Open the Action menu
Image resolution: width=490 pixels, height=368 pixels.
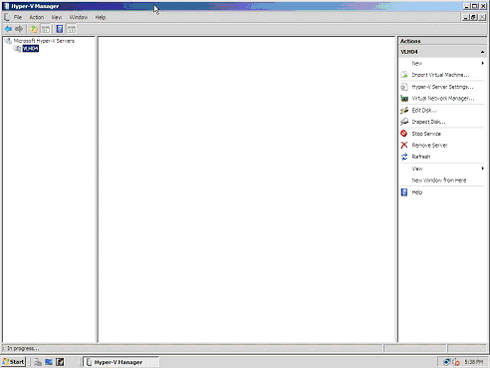point(37,17)
